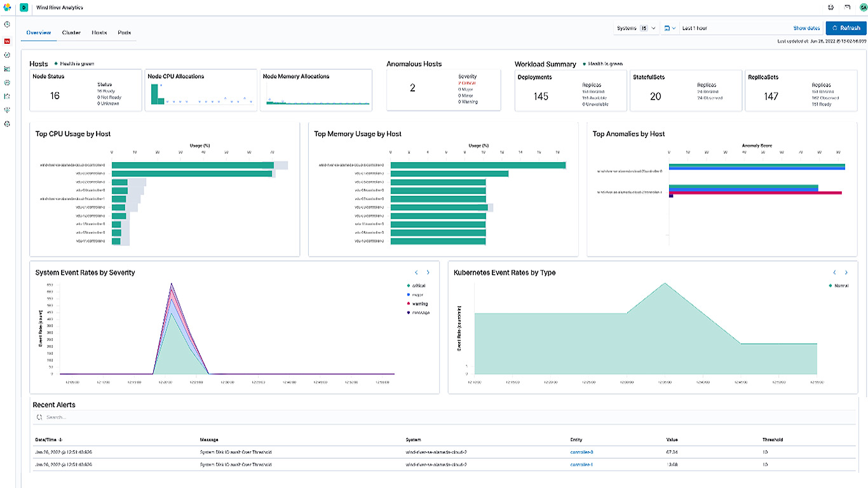Click the top bar in Top CPU Usage chart

193,165
